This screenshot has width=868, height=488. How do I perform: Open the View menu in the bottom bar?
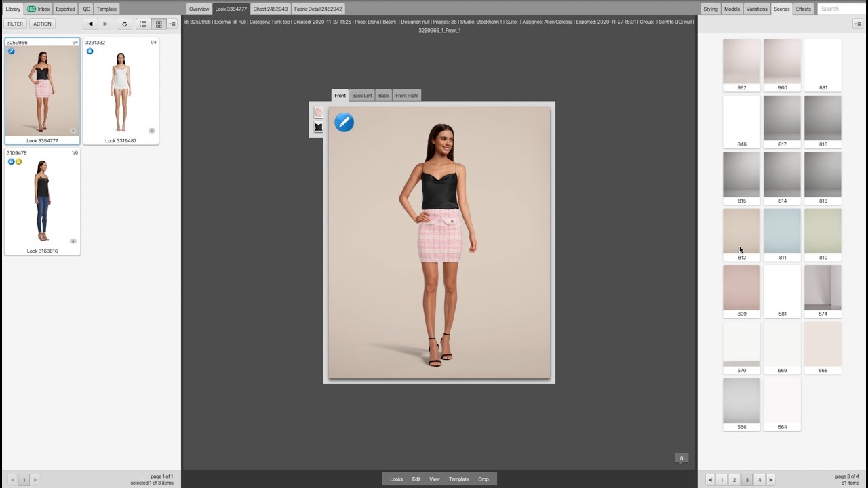(x=435, y=479)
